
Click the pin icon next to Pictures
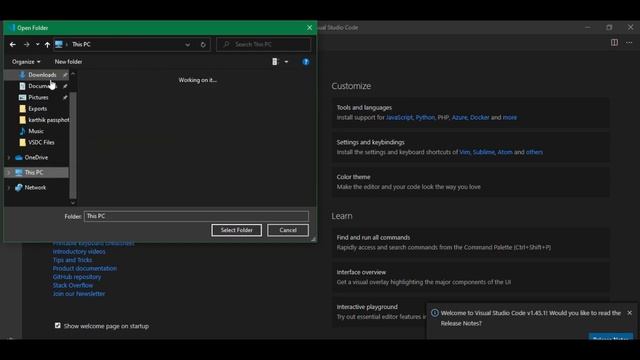[65, 97]
